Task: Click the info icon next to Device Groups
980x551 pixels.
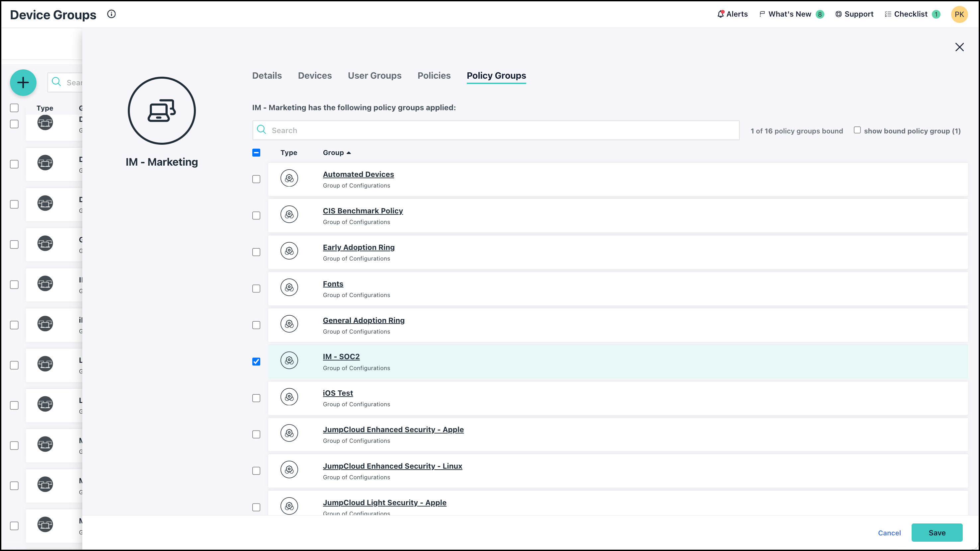Action: click(111, 14)
